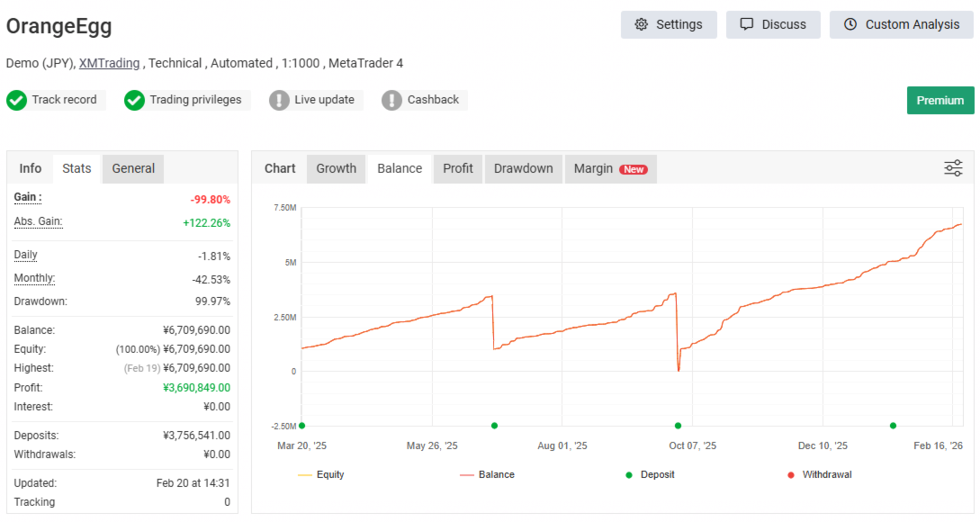Click the Settings gear icon
This screenshot has width=980, height=522.
[x=642, y=24]
